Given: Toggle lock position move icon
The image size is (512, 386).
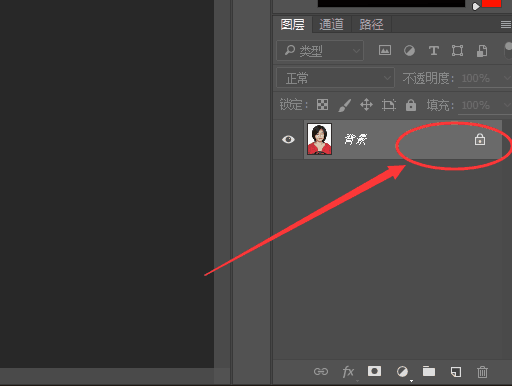Looking at the screenshot, I should (x=366, y=105).
